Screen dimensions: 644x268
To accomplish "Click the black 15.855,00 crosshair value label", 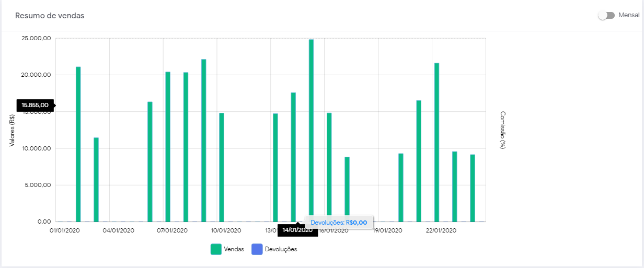I will coord(35,105).
